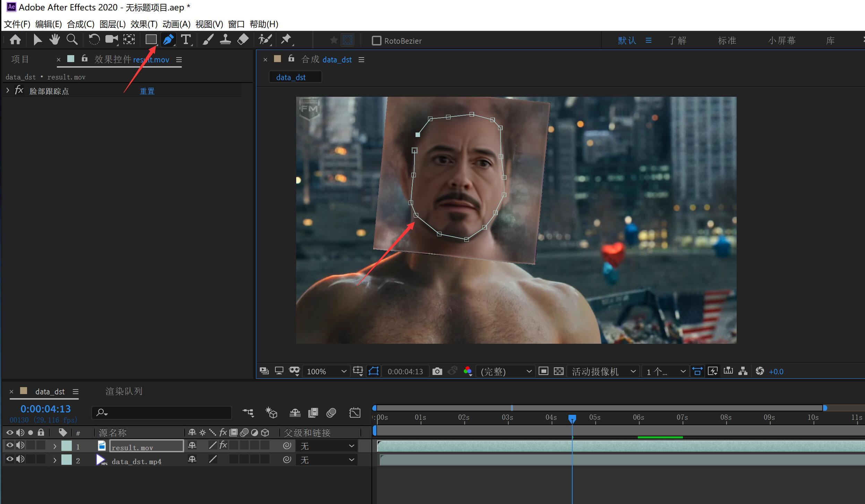Hide the result.mov layer video
The height and width of the screenshot is (504, 865).
(10, 446)
